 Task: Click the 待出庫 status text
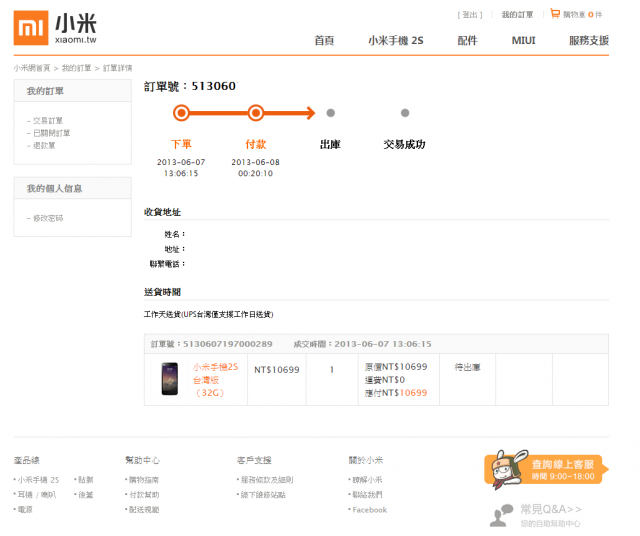(467, 367)
